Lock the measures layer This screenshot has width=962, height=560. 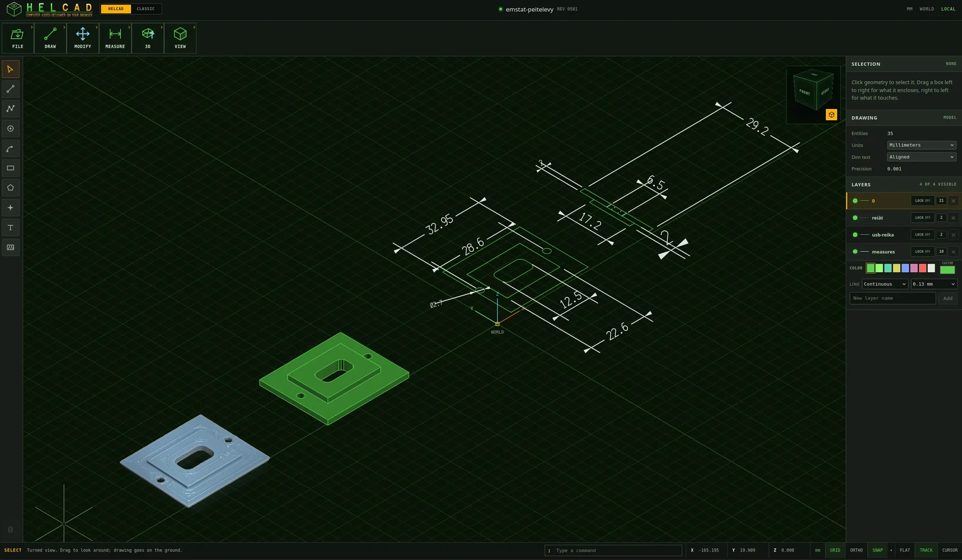click(x=922, y=252)
